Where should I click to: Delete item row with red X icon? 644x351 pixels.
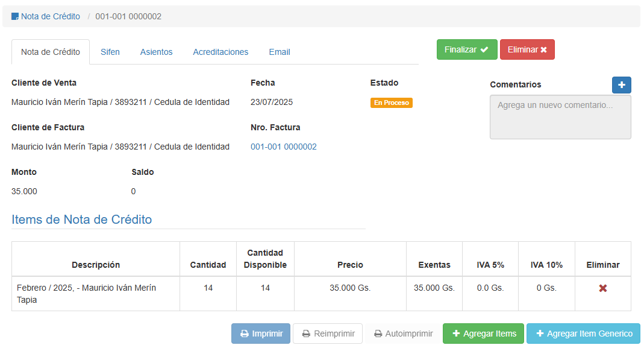[x=602, y=288]
